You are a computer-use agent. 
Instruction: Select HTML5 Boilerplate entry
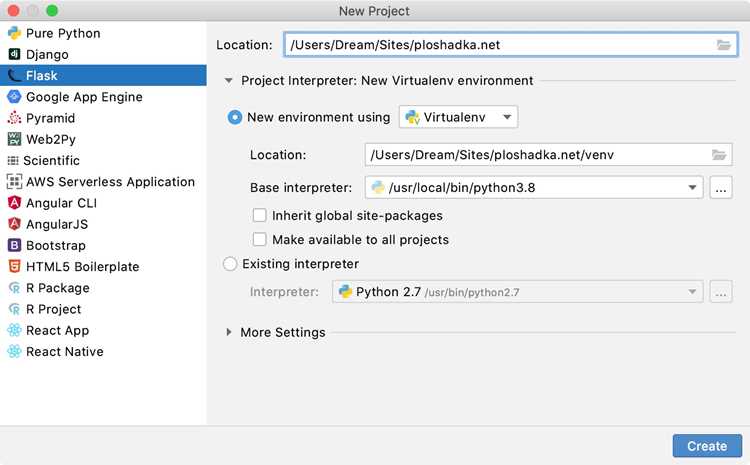103,266
